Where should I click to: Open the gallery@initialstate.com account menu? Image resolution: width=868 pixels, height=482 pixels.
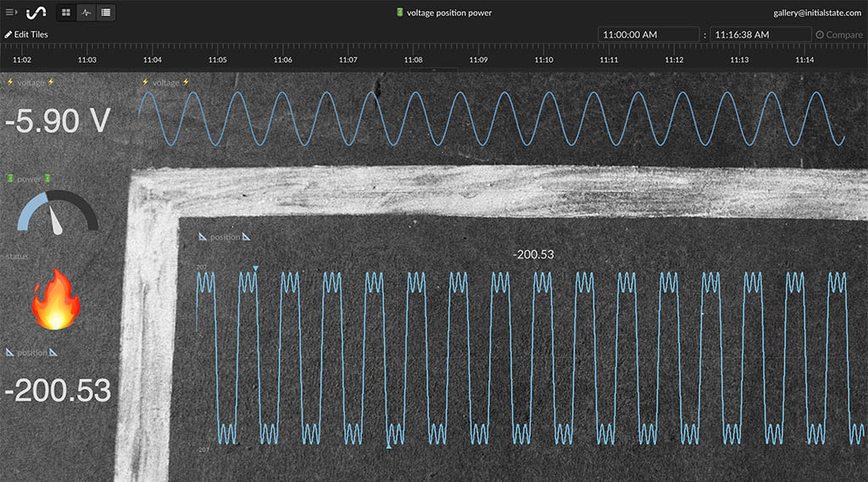click(817, 13)
